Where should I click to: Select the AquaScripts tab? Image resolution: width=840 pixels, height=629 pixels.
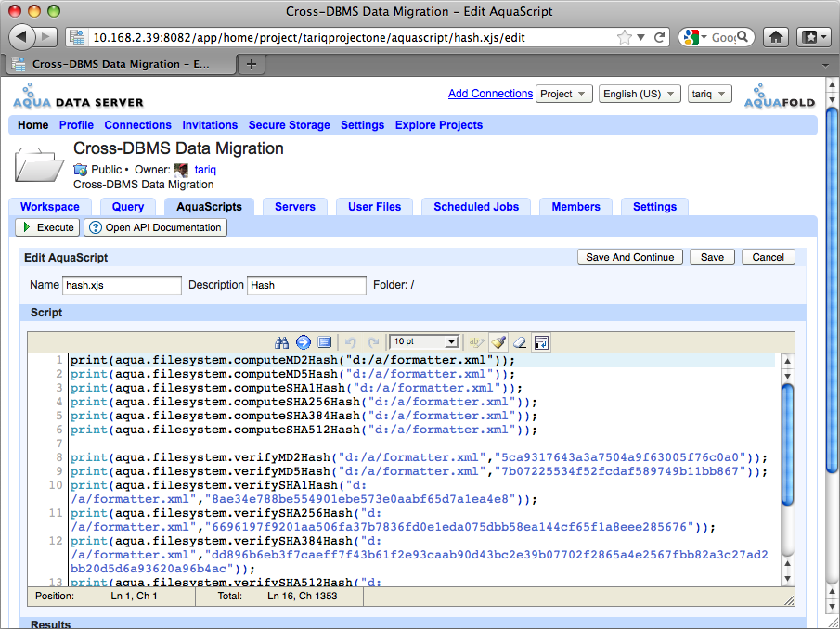tap(210, 207)
